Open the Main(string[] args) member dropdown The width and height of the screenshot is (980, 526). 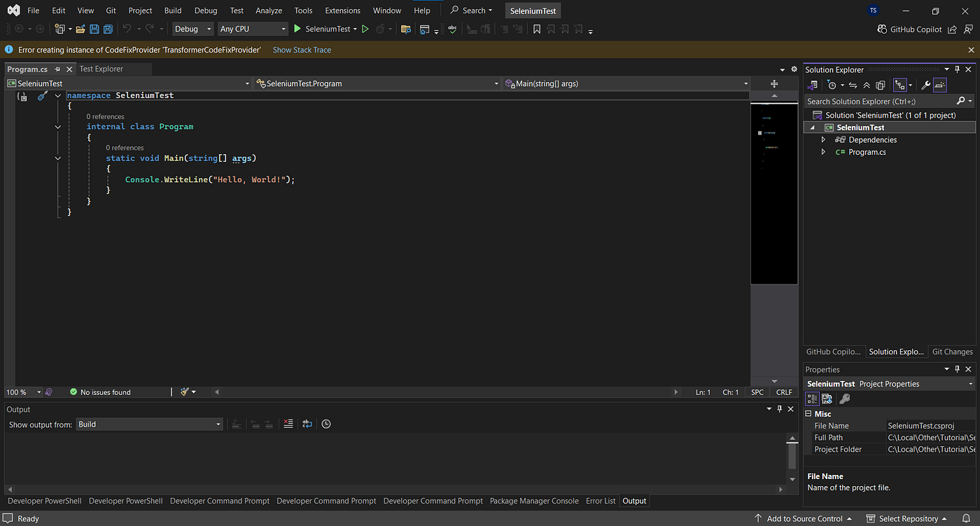click(626, 83)
